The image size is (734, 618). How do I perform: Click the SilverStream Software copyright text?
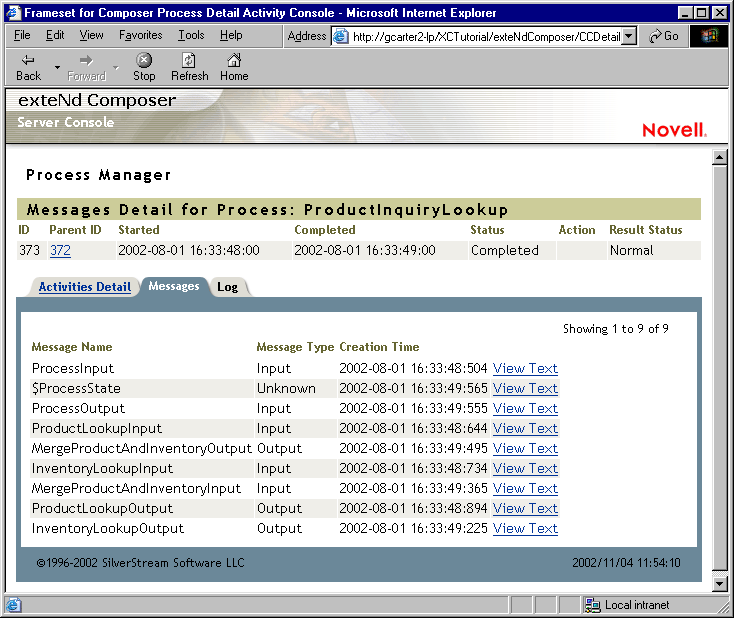tap(140, 562)
